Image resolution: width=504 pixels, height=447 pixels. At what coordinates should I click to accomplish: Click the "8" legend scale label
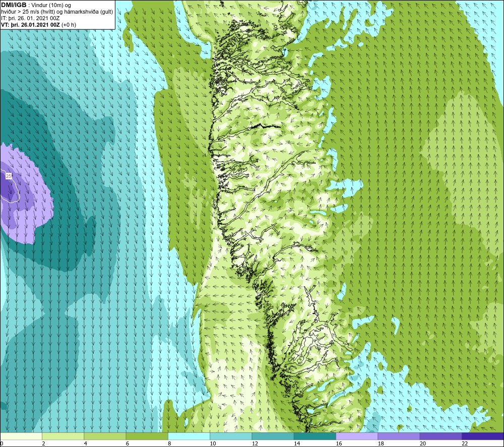[169, 443]
